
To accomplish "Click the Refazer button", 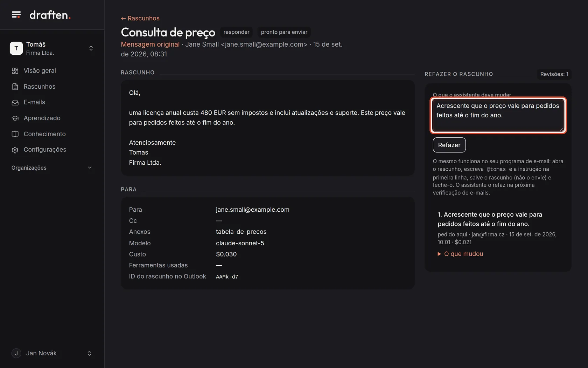I will click(x=449, y=145).
